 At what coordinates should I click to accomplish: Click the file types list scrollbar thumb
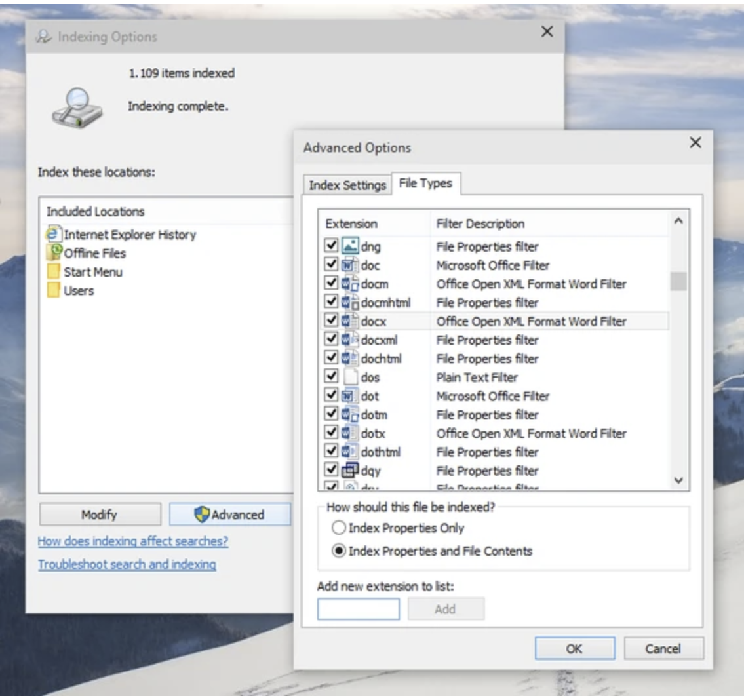point(678,281)
